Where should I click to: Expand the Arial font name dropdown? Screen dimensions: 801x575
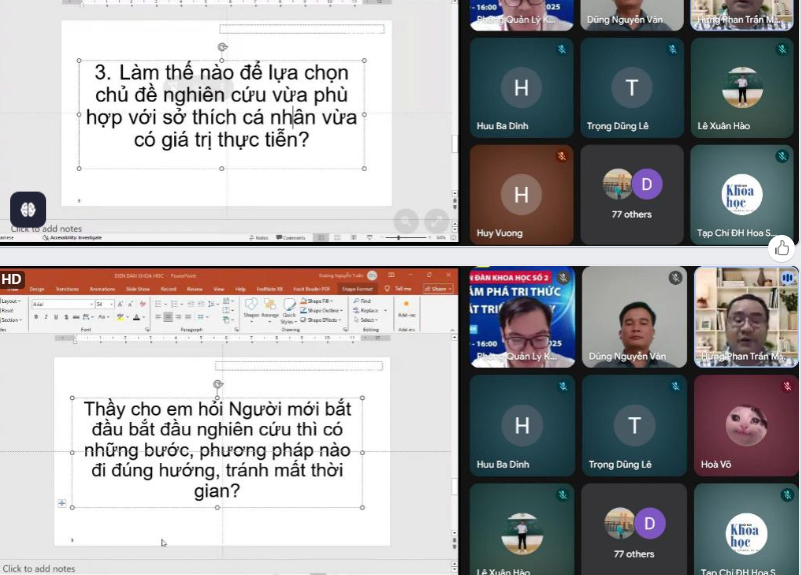click(x=88, y=303)
